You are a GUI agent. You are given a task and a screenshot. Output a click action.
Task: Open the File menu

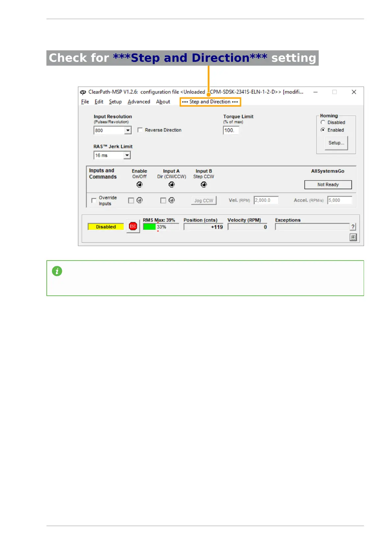coord(85,102)
